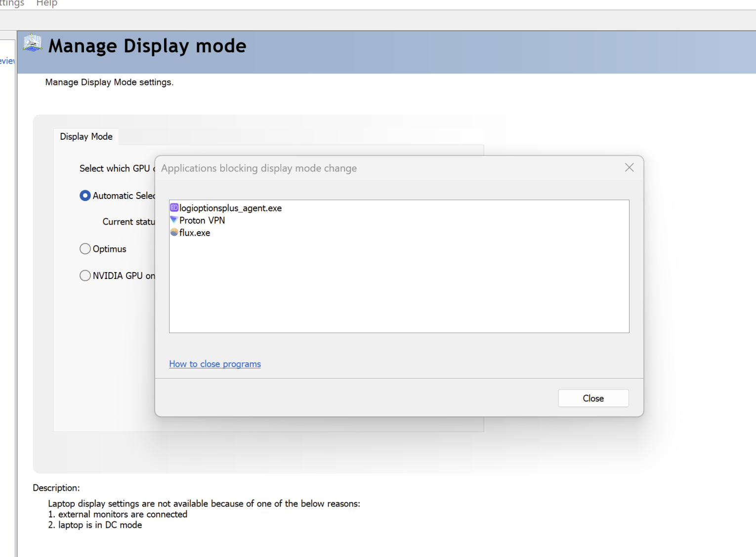Dismiss the dialog with the X button

629,167
